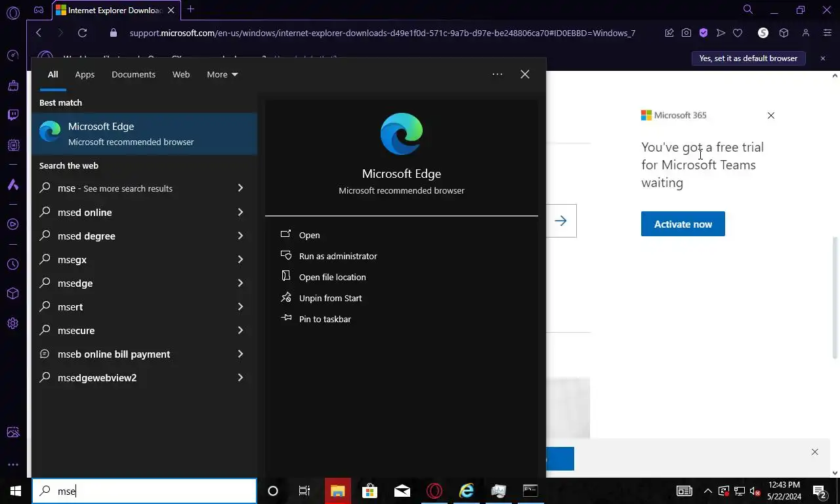
Task: Open Command Prompt from the taskbar
Action: [530, 491]
